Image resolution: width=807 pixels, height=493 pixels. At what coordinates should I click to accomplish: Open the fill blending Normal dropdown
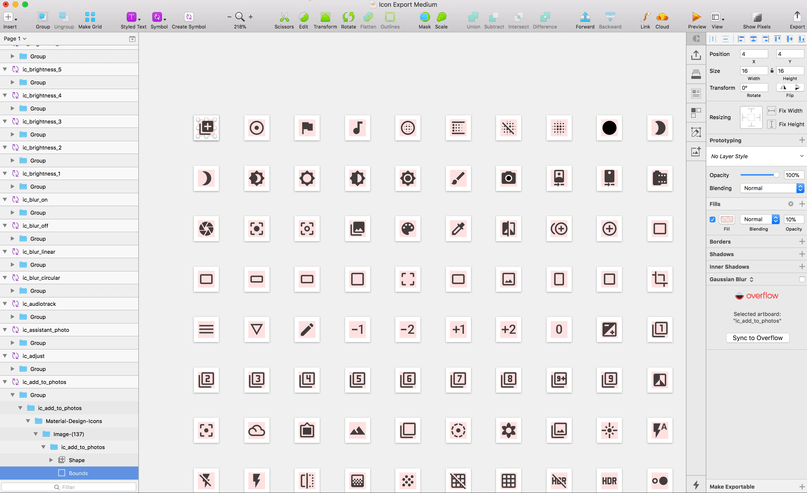coord(760,220)
